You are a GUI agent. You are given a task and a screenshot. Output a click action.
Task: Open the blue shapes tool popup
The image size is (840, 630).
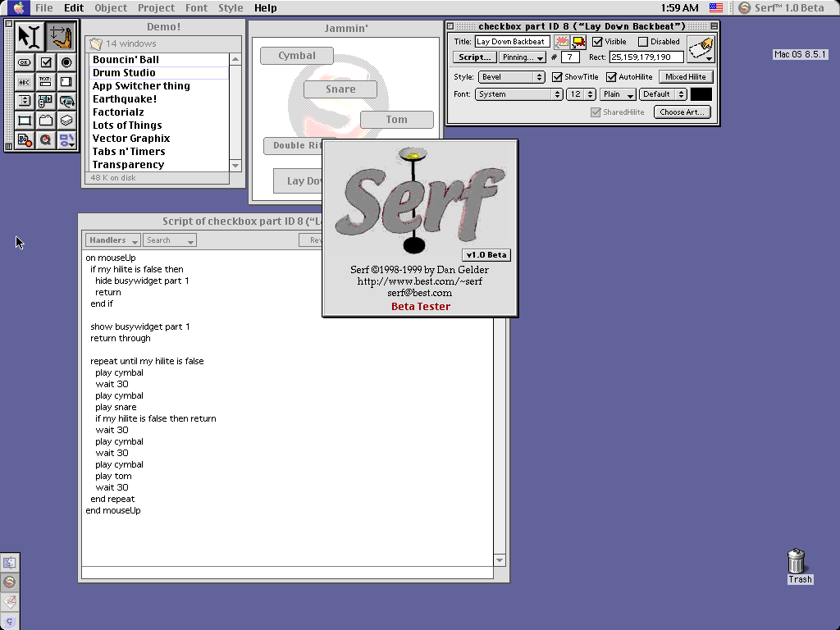pos(66,139)
